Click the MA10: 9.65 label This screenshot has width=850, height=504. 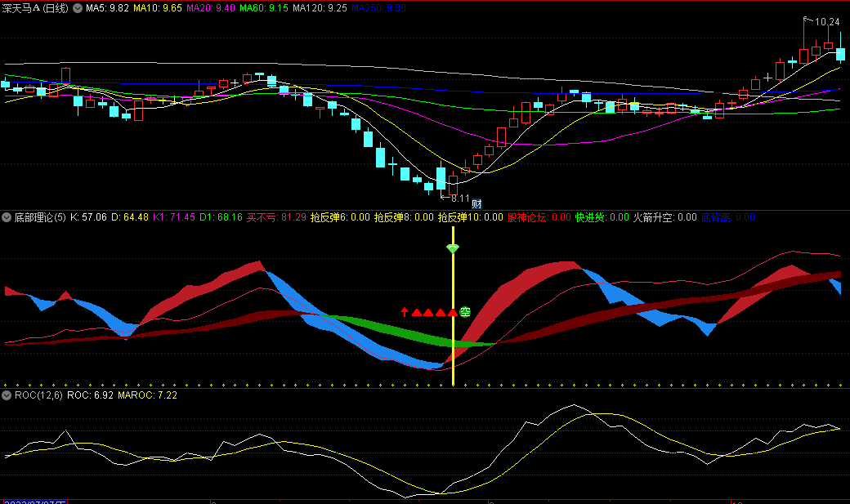[158, 8]
